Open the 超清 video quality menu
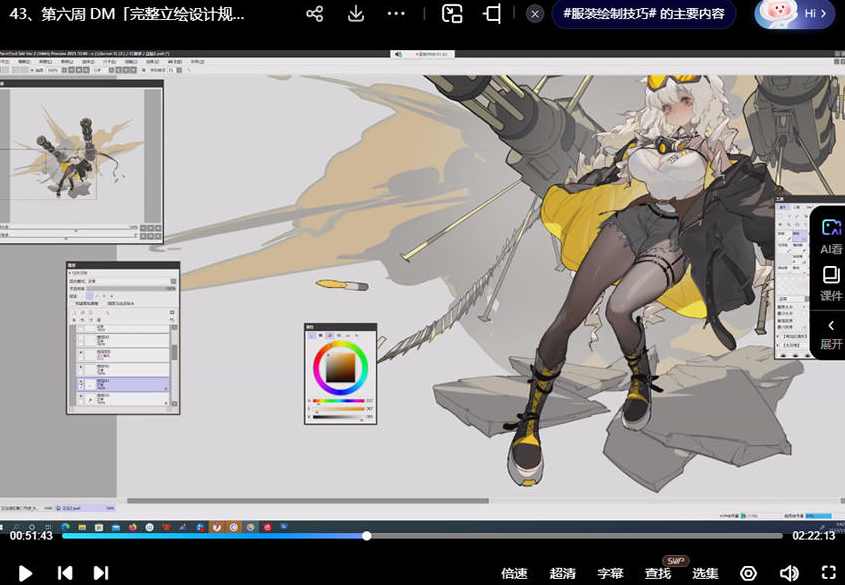Viewport: 845px width, 585px height. 563,573
